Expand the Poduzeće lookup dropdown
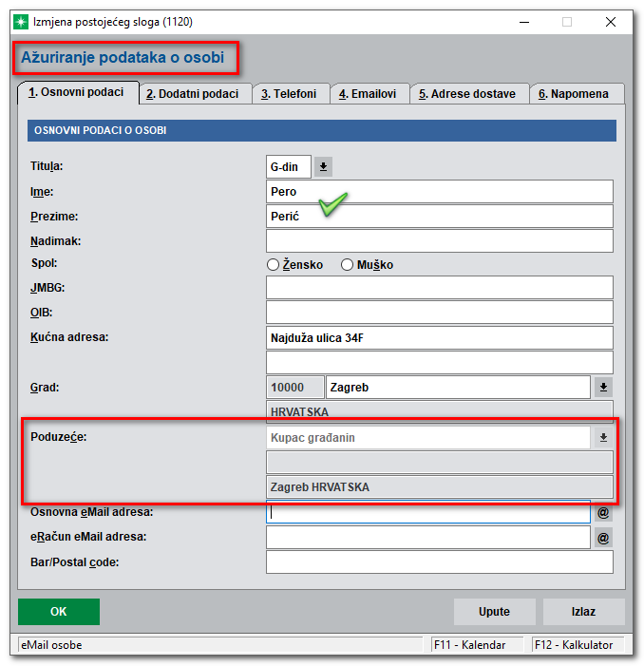 [602, 438]
